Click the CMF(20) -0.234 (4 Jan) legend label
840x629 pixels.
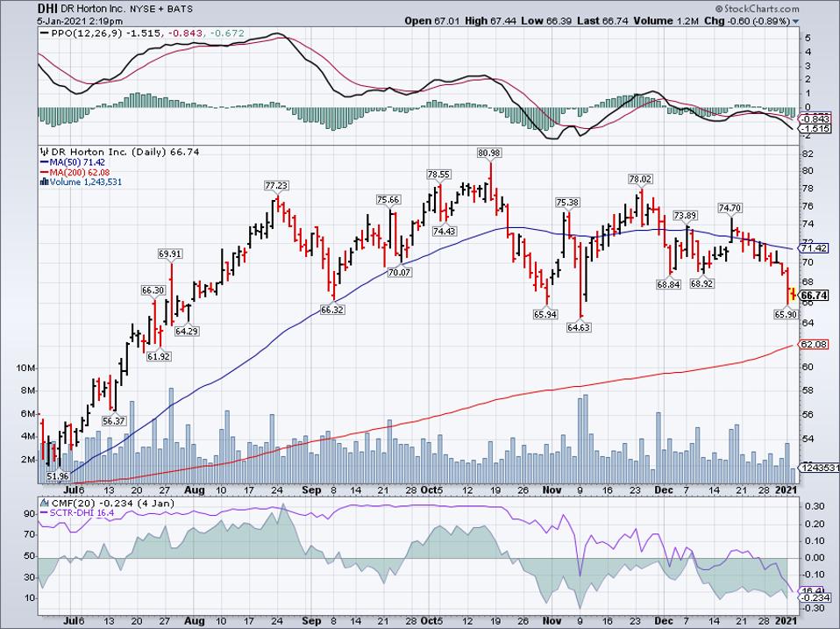coord(112,503)
